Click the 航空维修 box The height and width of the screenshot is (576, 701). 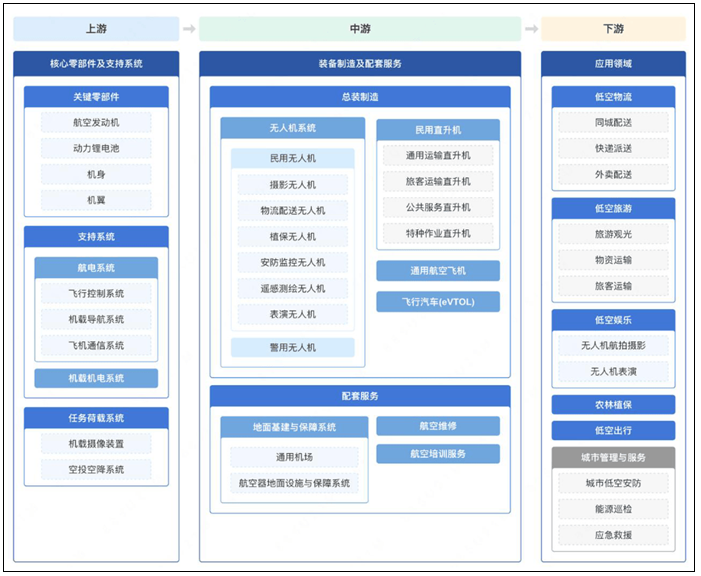pos(438,426)
